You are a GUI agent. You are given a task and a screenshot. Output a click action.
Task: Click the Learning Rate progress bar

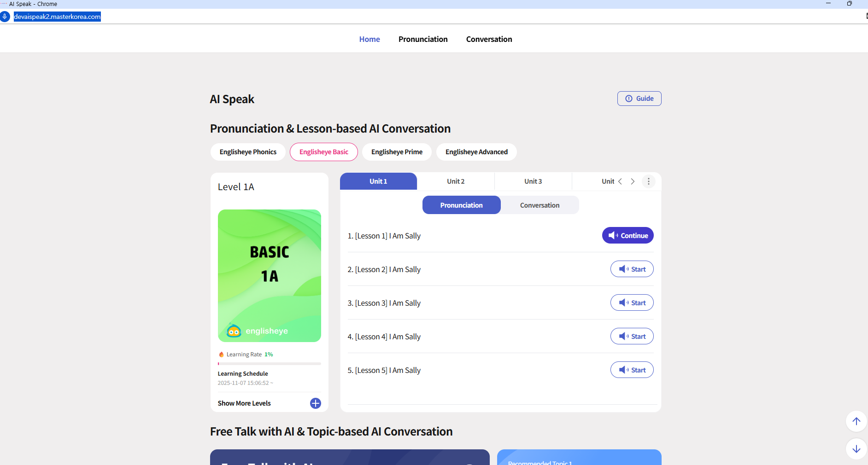[x=269, y=364]
